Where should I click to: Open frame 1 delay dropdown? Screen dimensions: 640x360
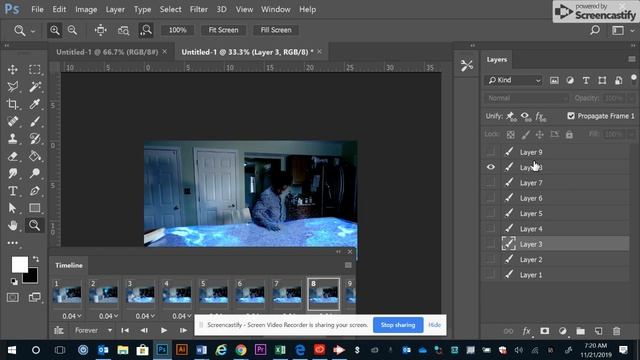coord(72,316)
